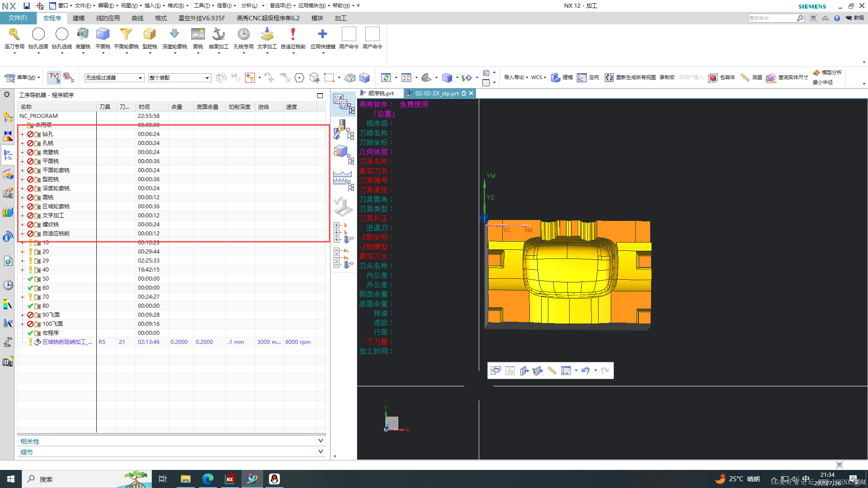The width and height of the screenshot is (868, 488).
Task: Open the 面铣 ribbon icon
Action: click(198, 34)
